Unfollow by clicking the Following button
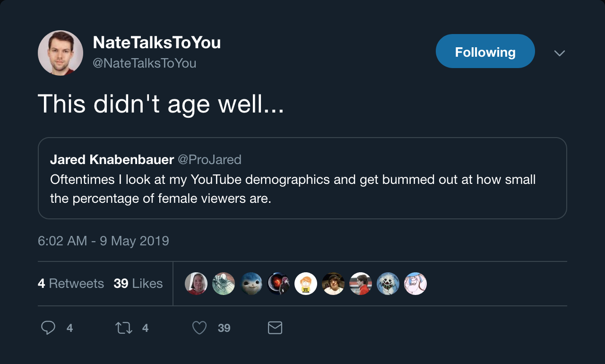 [485, 51]
